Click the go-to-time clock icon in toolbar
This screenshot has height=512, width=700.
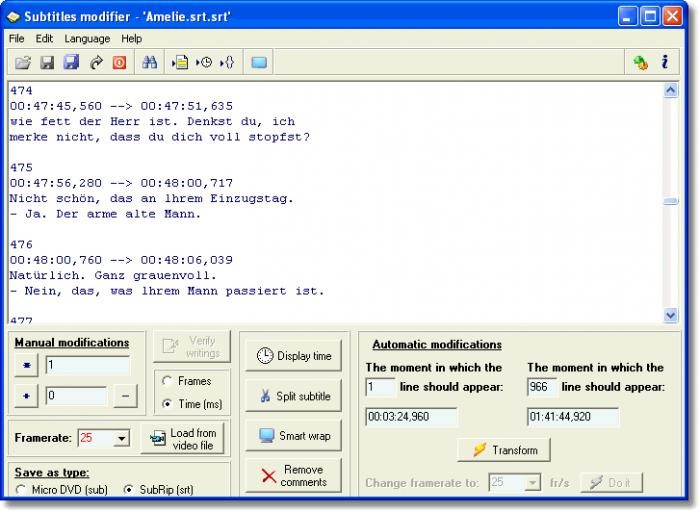[x=204, y=62]
